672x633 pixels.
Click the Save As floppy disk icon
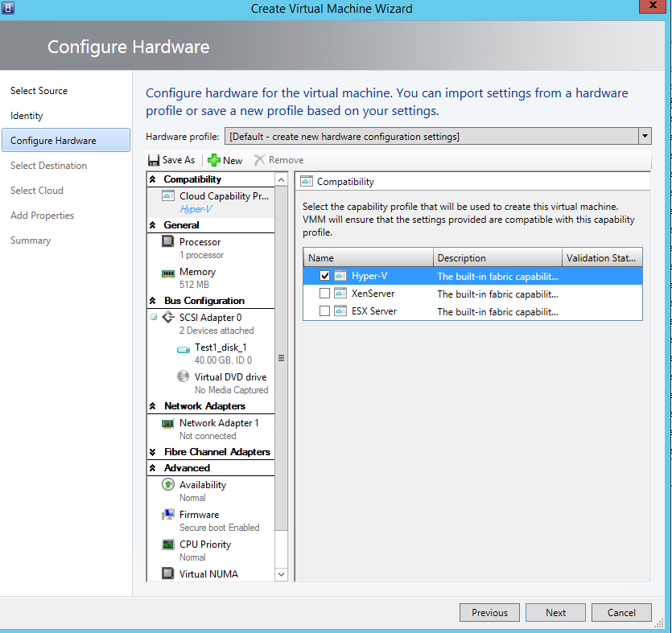tap(154, 160)
